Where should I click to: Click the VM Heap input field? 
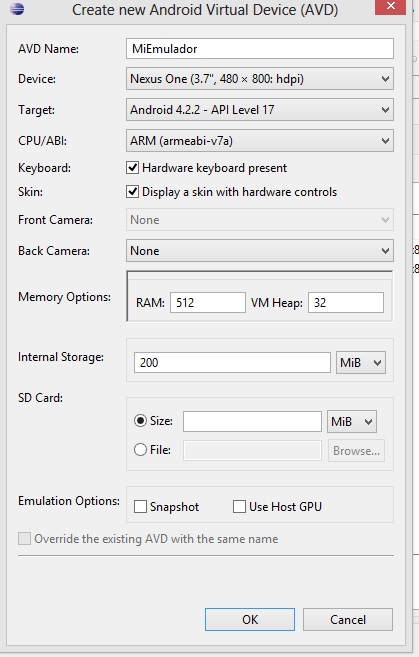coord(346,303)
